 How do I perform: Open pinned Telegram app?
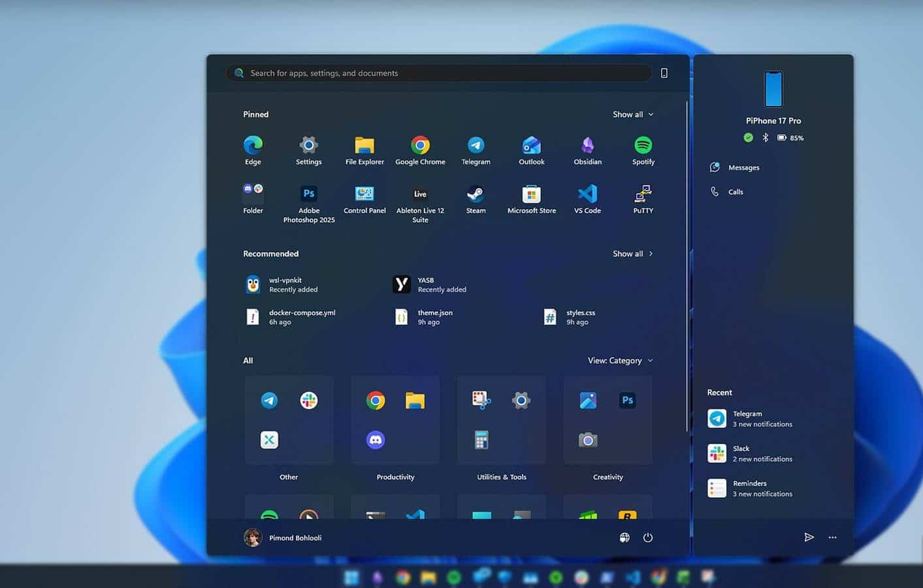[x=476, y=150]
